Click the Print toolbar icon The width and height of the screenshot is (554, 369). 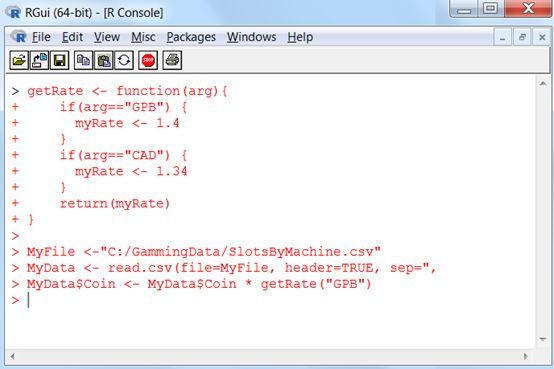tap(172, 60)
